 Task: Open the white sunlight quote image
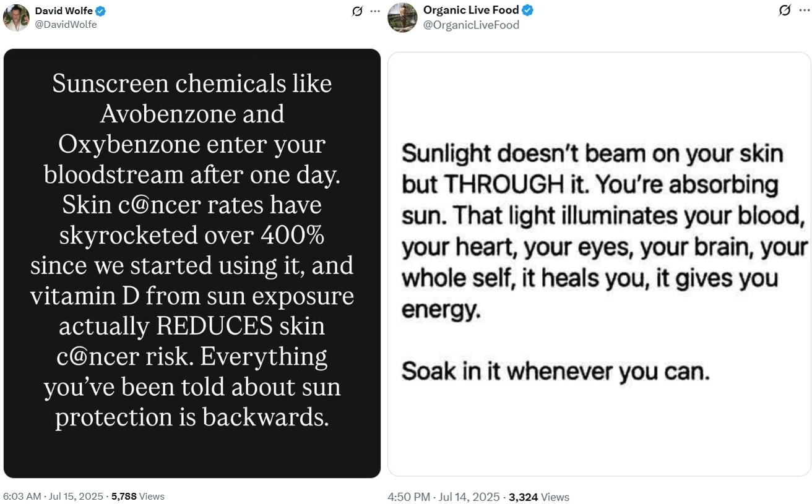[x=599, y=264]
